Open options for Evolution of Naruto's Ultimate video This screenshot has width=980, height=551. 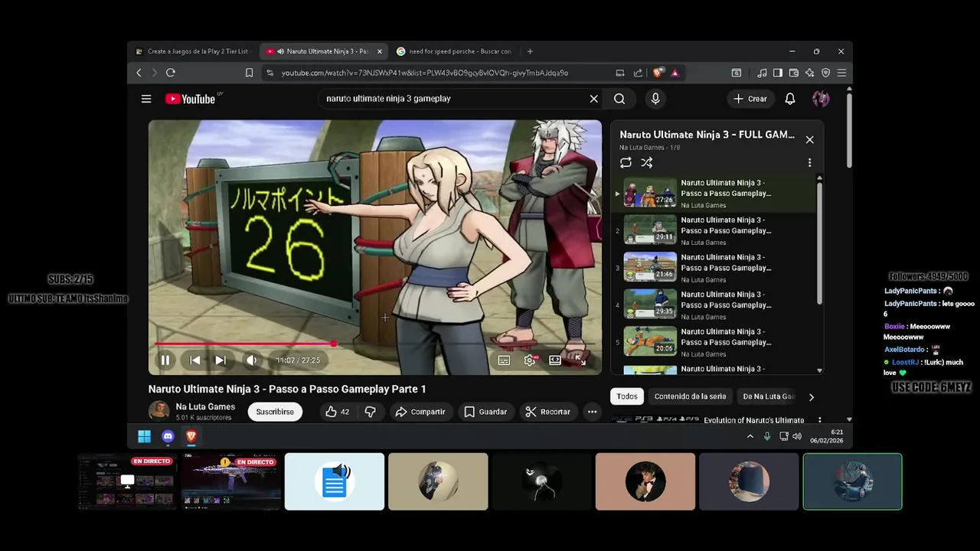coord(819,420)
